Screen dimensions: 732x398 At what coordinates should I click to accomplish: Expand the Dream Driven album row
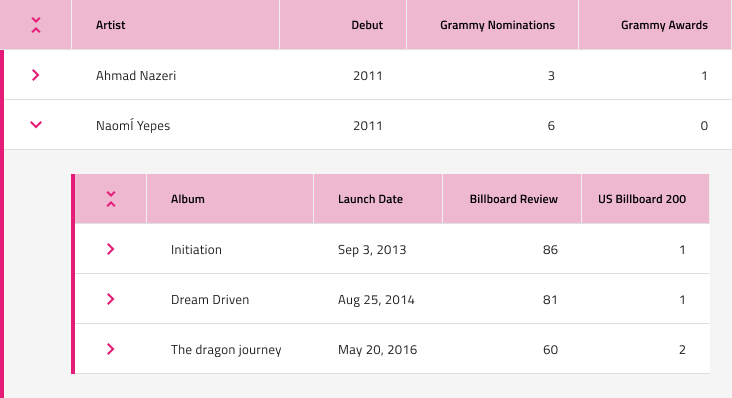110,299
